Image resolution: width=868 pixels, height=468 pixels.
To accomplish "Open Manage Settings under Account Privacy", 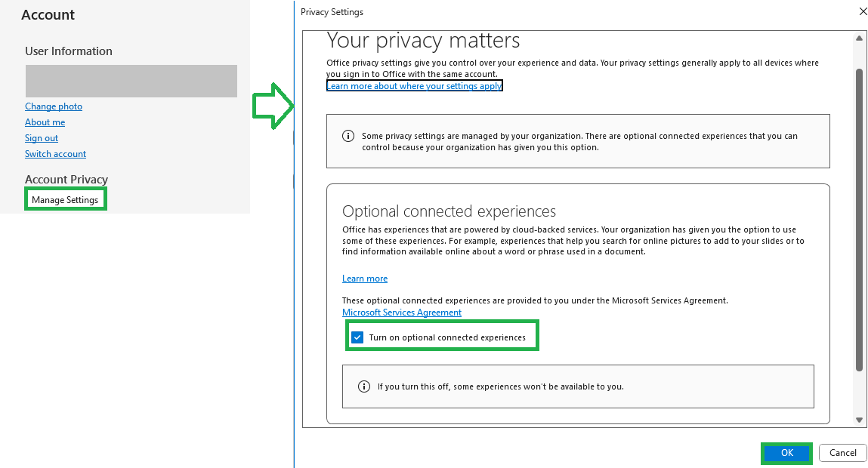I will (65, 200).
